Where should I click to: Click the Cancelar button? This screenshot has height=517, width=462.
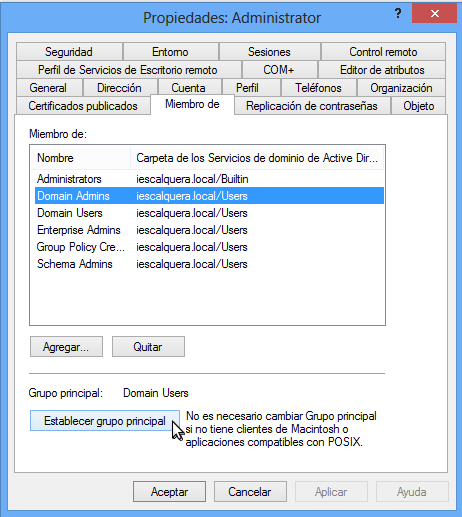point(250,492)
